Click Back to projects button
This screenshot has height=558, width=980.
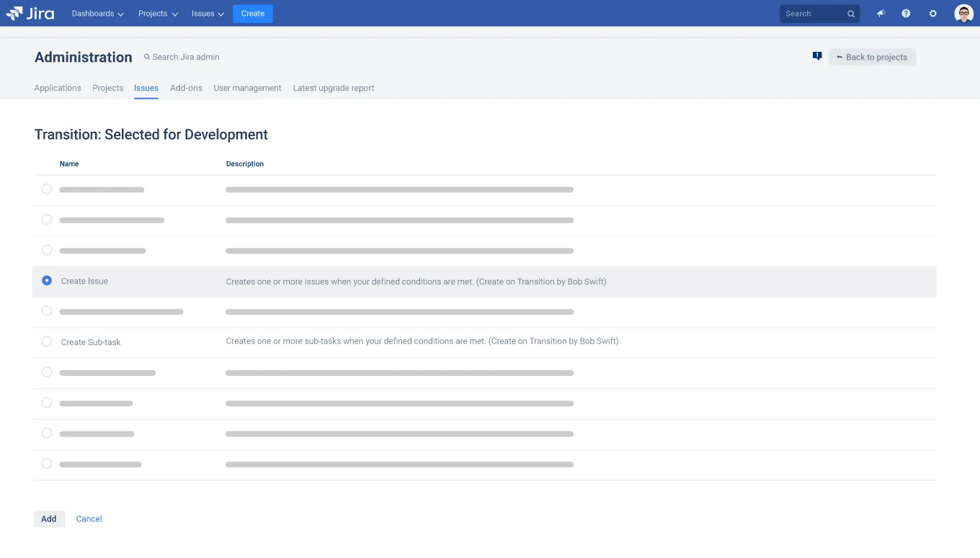(x=872, y=57)
